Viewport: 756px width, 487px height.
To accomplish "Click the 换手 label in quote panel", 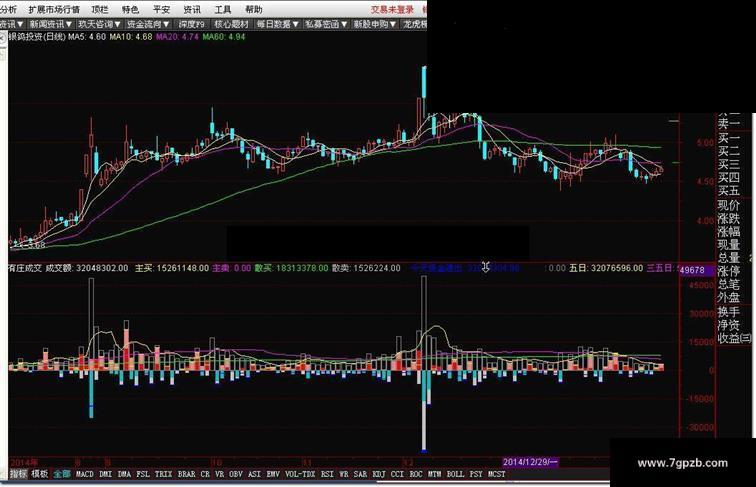I will pyautogui.click(x=728, y=312).
